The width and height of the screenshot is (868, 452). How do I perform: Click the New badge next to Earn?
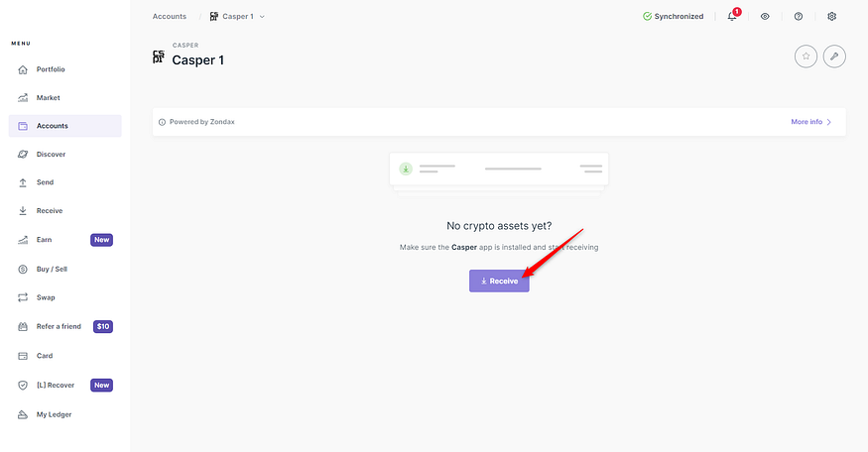click(102, 240)
